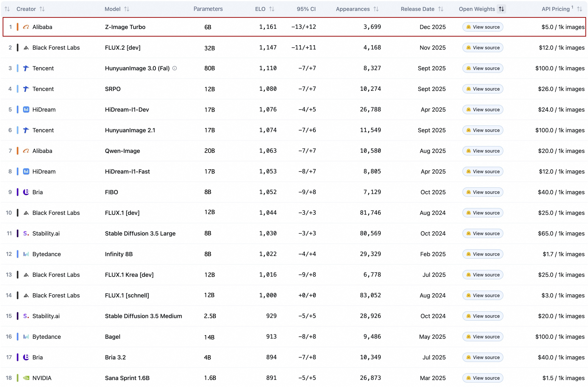The width and height of the screenshot is (588, 388).
Task: Click the Tencent logo beside SRPO
Action: click(x=26, y=89)
